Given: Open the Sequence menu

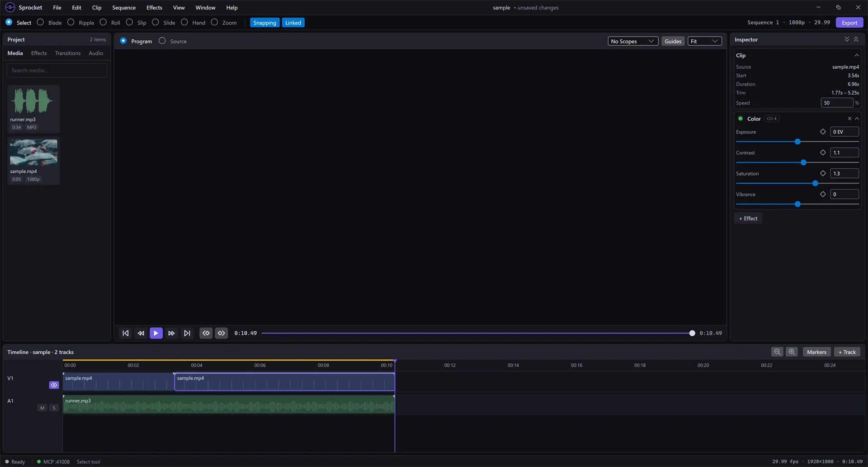Looking at the screenshot, I should click(x=124, y=8).
